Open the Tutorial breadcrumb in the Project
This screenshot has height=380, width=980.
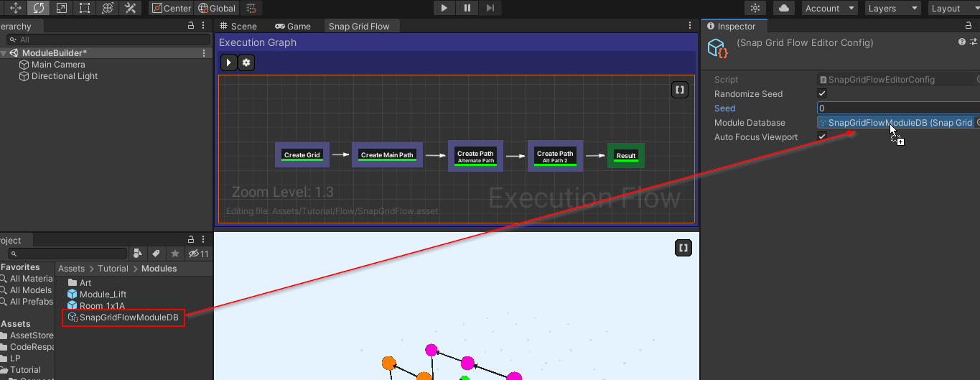coord(113,269)
